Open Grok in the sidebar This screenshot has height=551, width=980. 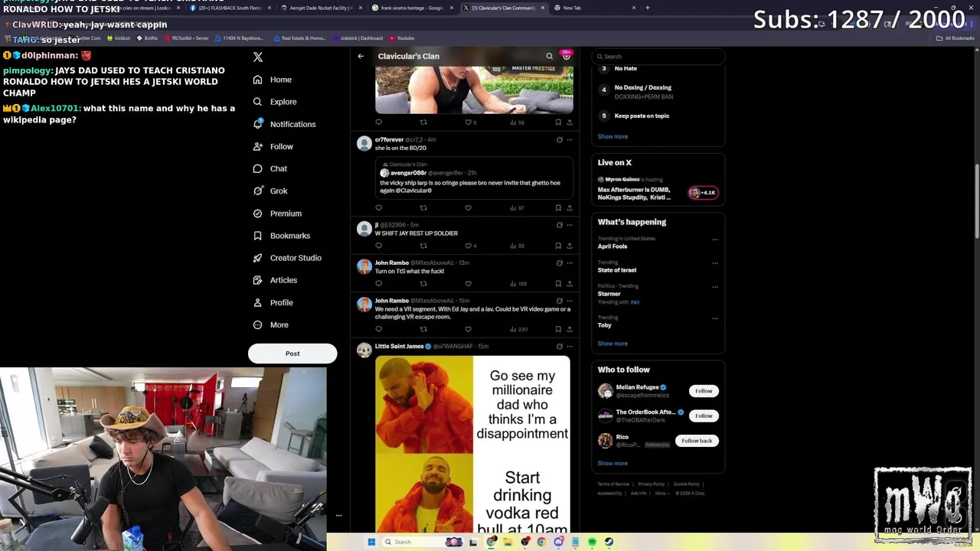pyautogui.click(x=270, y=191)
